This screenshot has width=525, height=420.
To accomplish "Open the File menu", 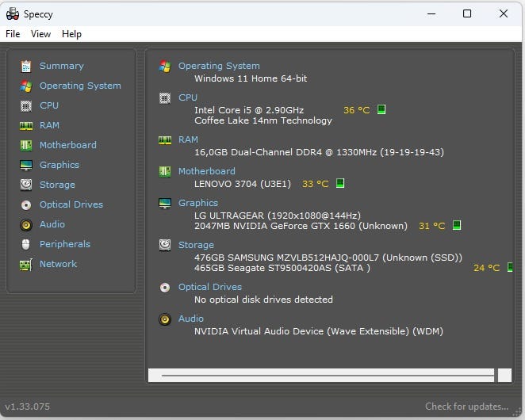I will pyautogui.click(x=13, y=34).
